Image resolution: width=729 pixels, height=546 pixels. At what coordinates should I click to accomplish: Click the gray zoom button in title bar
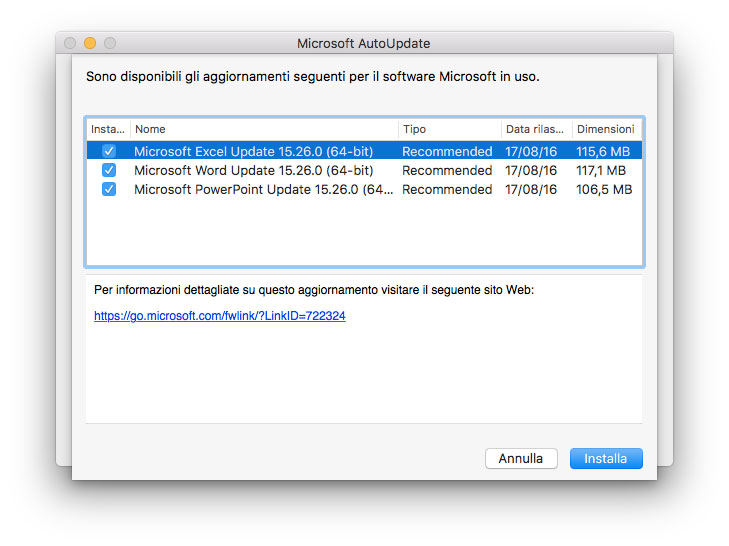point(110,43)
